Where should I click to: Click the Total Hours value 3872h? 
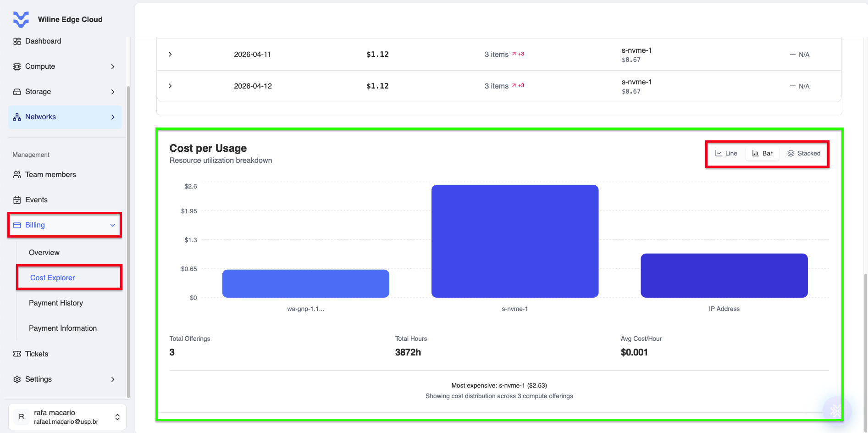coord(408,352)
